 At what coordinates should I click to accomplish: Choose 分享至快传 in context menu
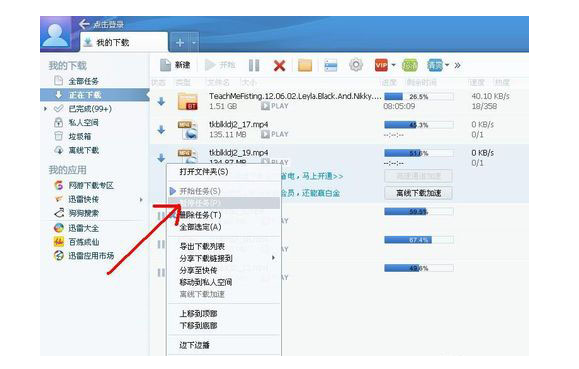click(223, 270)
